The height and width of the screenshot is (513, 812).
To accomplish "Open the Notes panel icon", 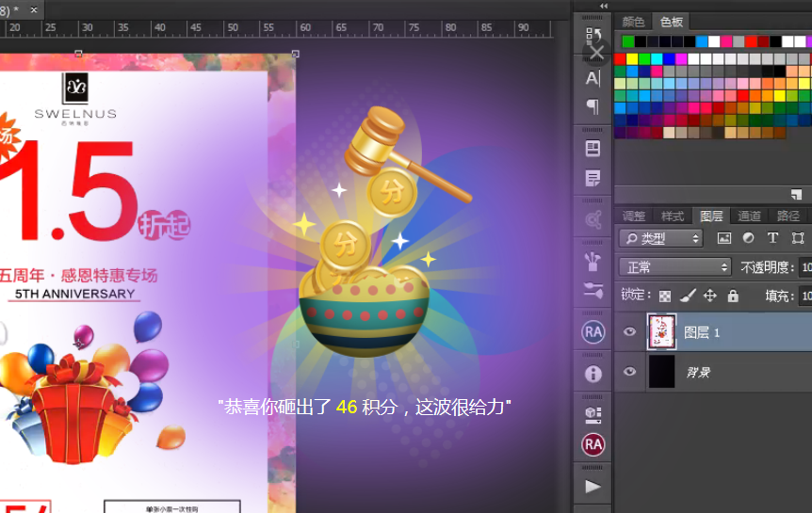I will pos(593,179).
